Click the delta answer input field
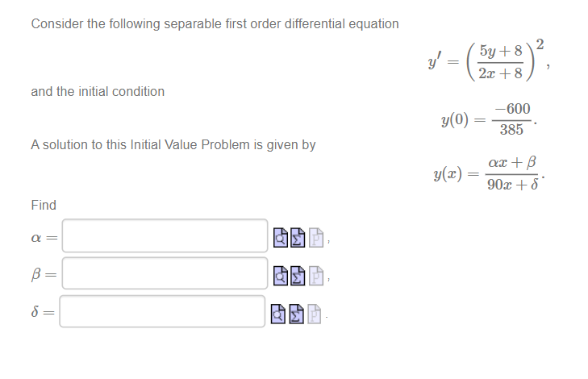 coord(162,311)
